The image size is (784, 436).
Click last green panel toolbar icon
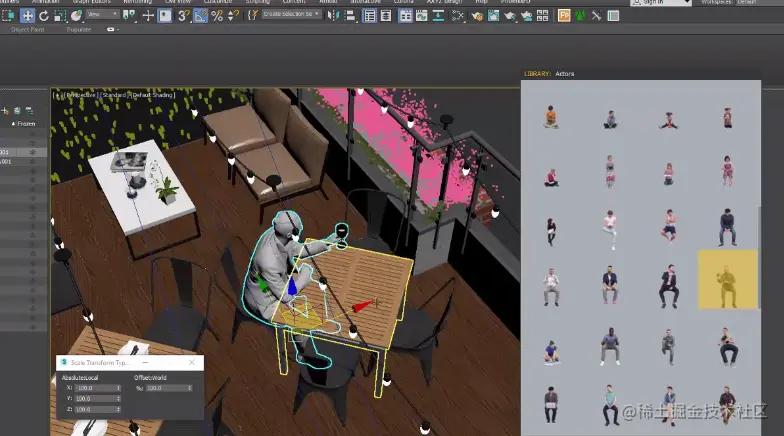coord(613,16)
